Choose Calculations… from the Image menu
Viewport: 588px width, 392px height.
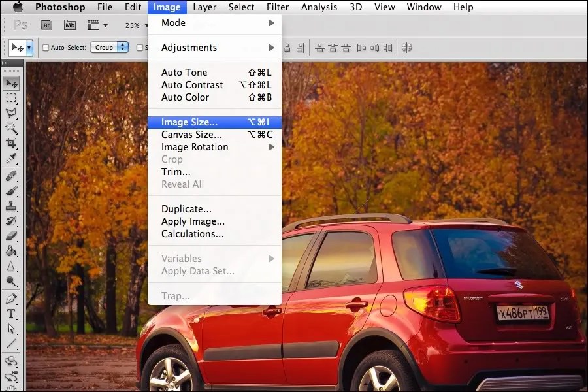point(214,234)
